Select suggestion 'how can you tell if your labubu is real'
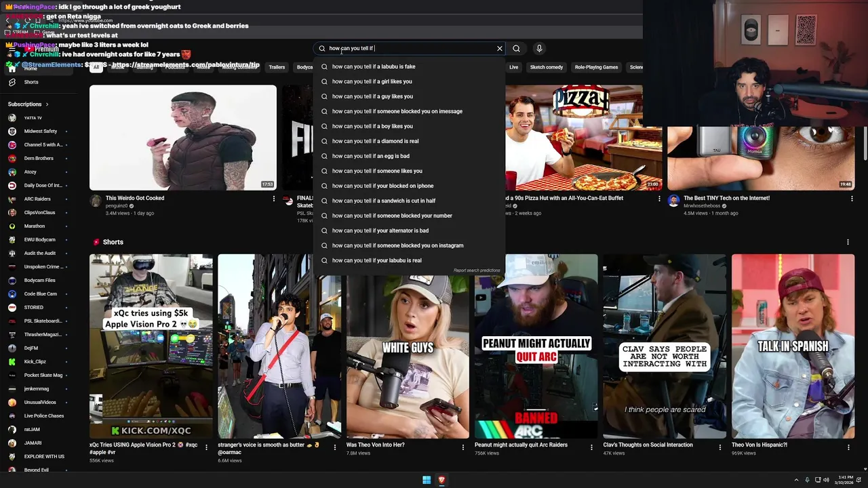Screen dimensions: 868x488 pos(409,260)
